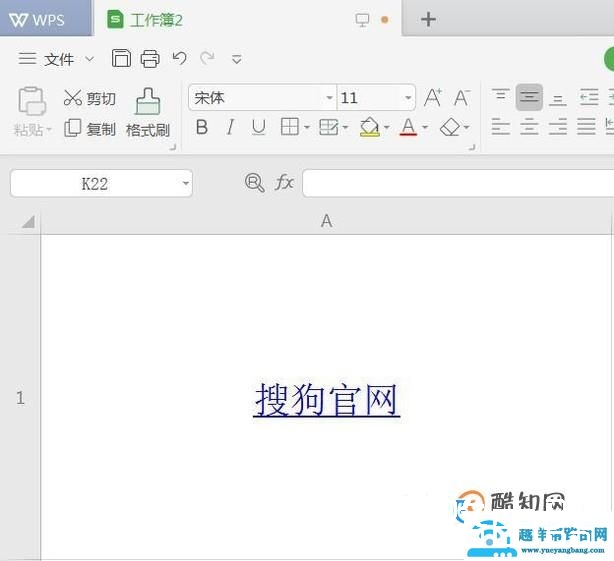This screenshot has width=614, height=561.
Task: Open the 文件 menu
Action: [x=59, y=59]
